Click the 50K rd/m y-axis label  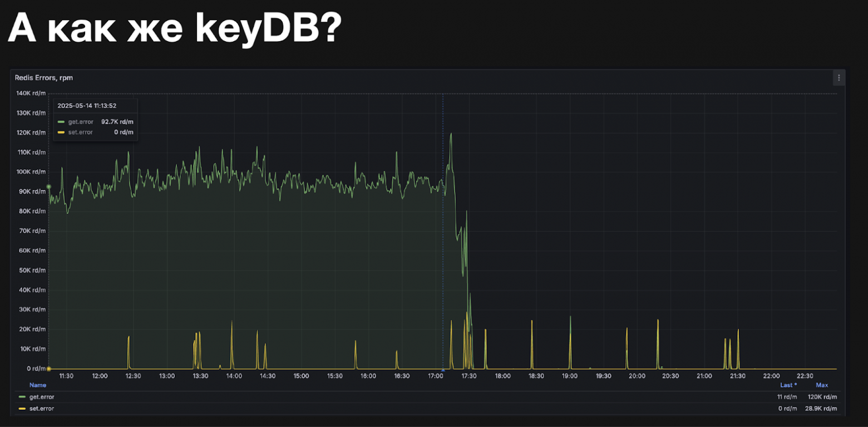click(32, 270)
